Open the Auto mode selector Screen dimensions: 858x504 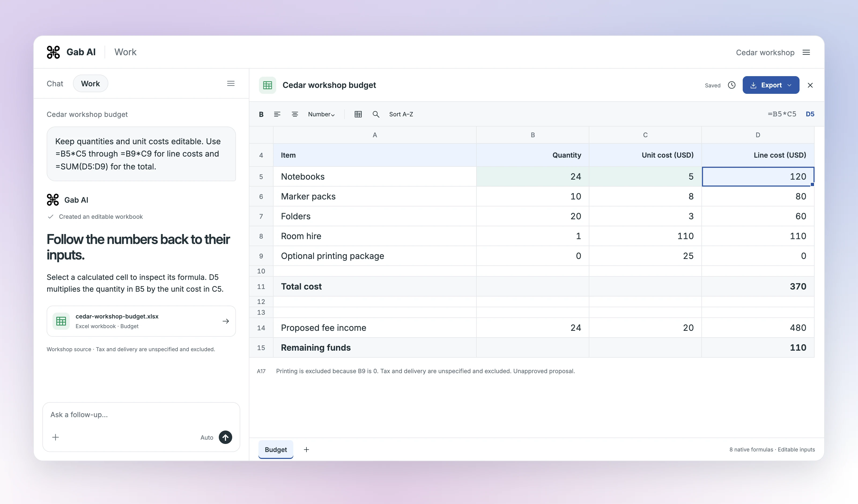pyautogui.click(x=207, y=438)
